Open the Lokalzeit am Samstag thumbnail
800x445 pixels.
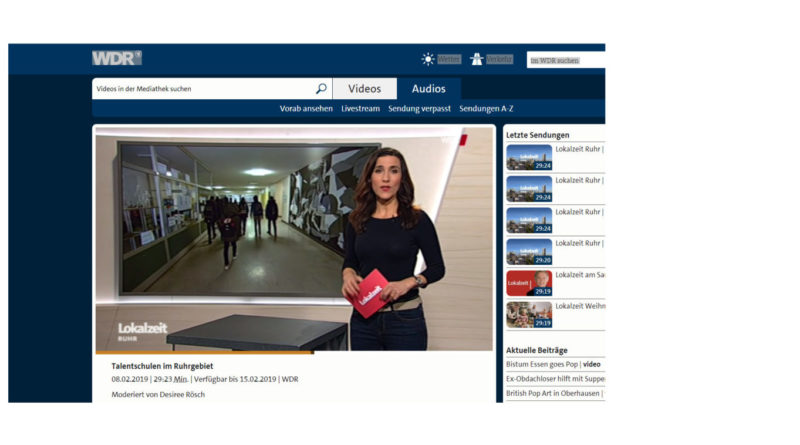(528, 283)
